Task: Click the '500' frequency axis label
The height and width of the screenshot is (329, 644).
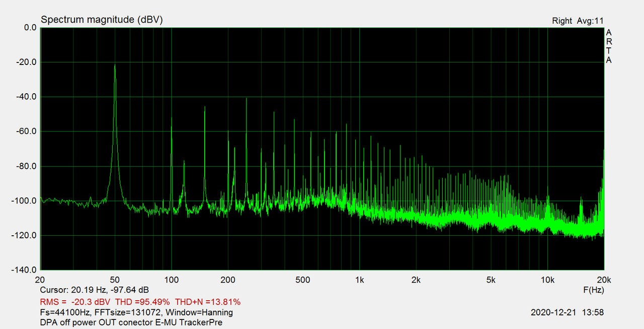Action: [x=302, y=280]
